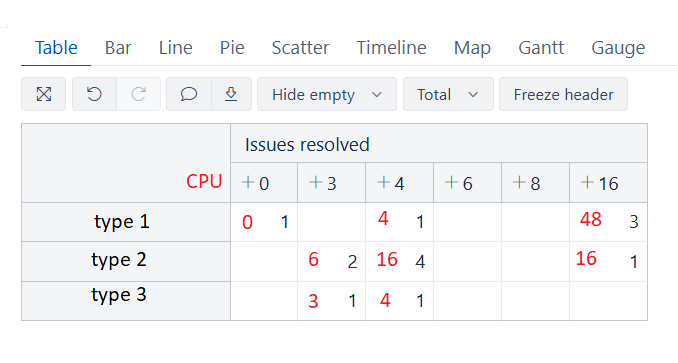Open the Gantt chart tab
678x363 pixels.
click(x=541, y=48)
